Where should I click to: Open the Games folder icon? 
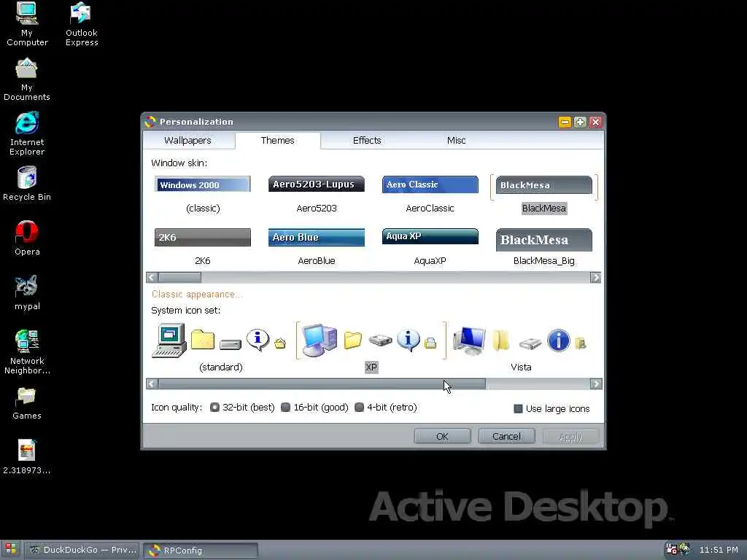click(x=27, y=404)
